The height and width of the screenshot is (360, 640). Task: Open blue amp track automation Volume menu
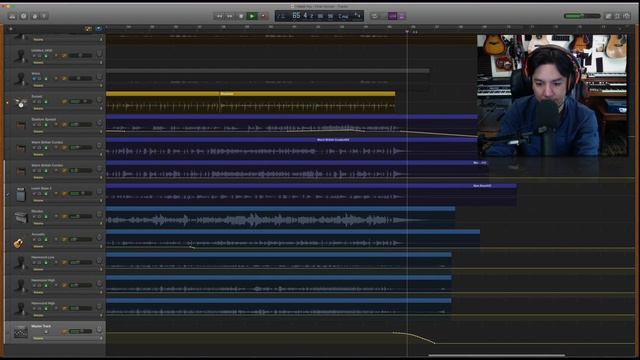pyautogui.click(x=39, y=200)
